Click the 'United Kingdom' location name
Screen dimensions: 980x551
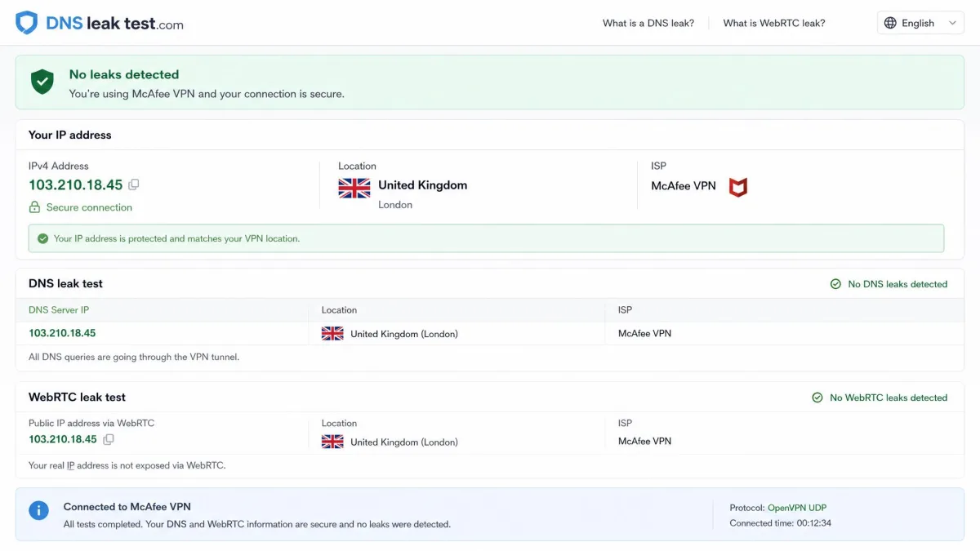click(x=423, y=185)
